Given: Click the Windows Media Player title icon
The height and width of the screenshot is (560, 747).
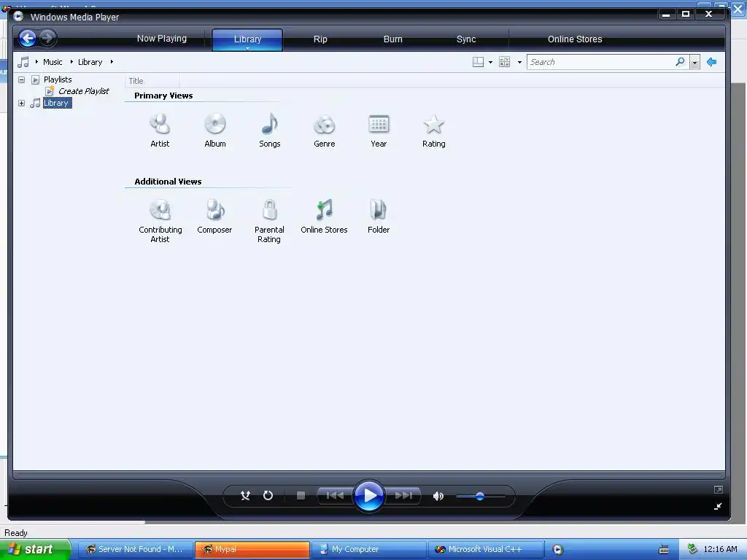Looking at the screenshot, I should [x=18, y=16].
